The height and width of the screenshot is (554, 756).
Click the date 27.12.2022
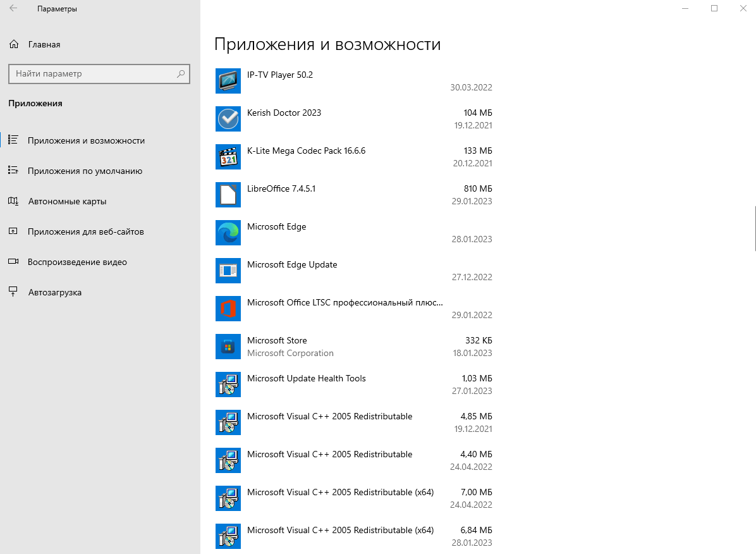(472, 278)
